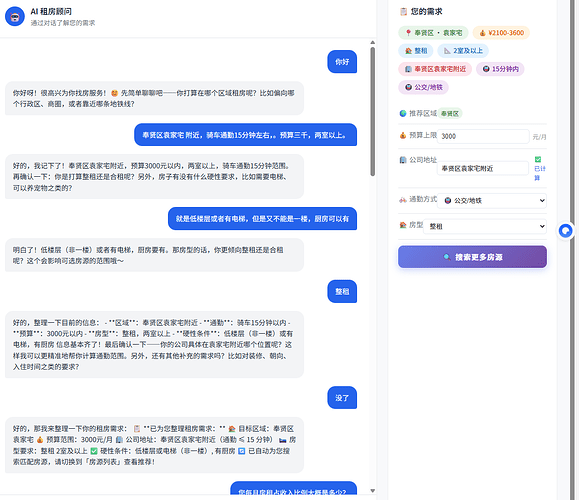Viewport: 579px width, 500px height.
Task: Click the 奉贤区 recommended area chip
Action: click(450, 113)
